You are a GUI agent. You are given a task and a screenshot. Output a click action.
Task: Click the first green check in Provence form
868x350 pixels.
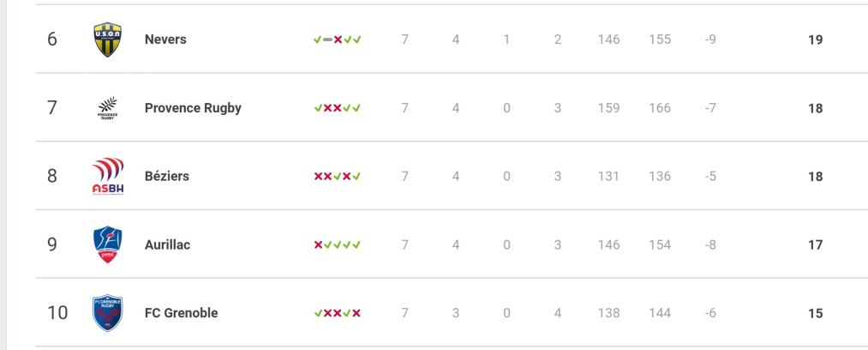click(318, 108)
